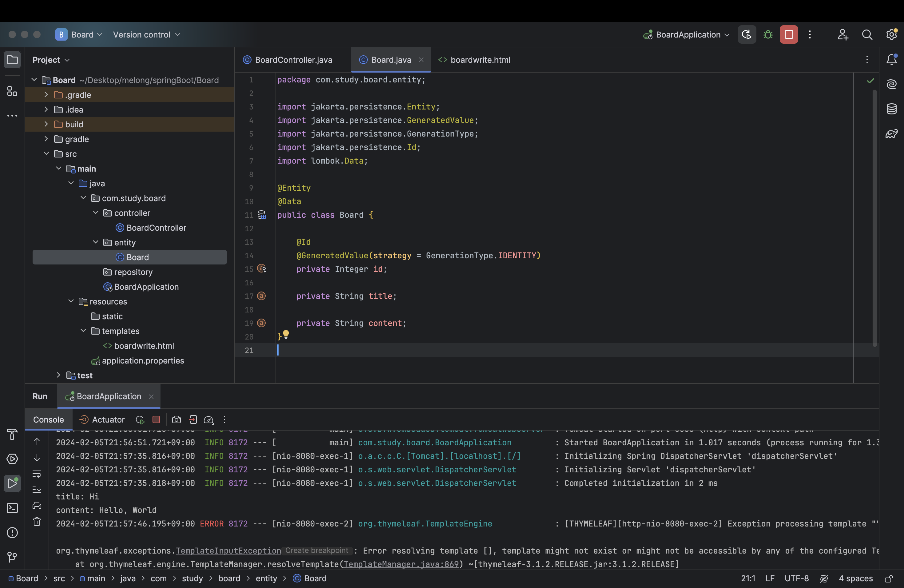The image size is (904, 588).
Task: Click the editor vertical scrollbar
Action: click(874, 218)
